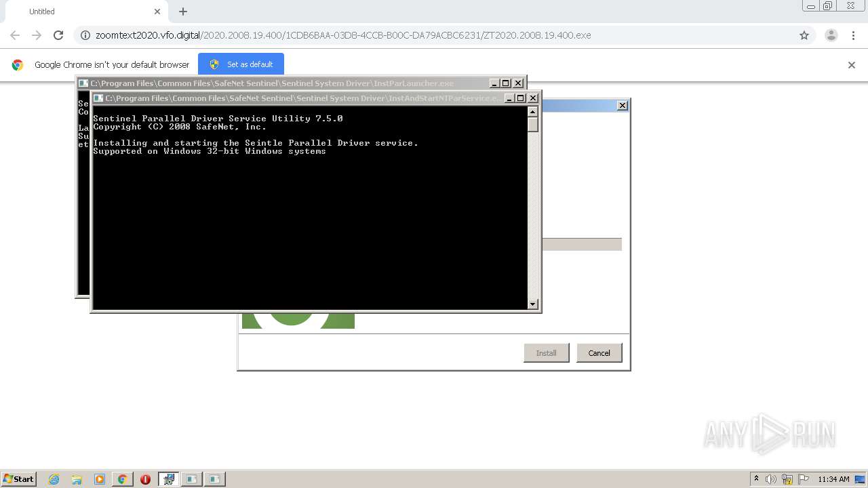Launch Internet Explorer from taskbar

point(54,479)
